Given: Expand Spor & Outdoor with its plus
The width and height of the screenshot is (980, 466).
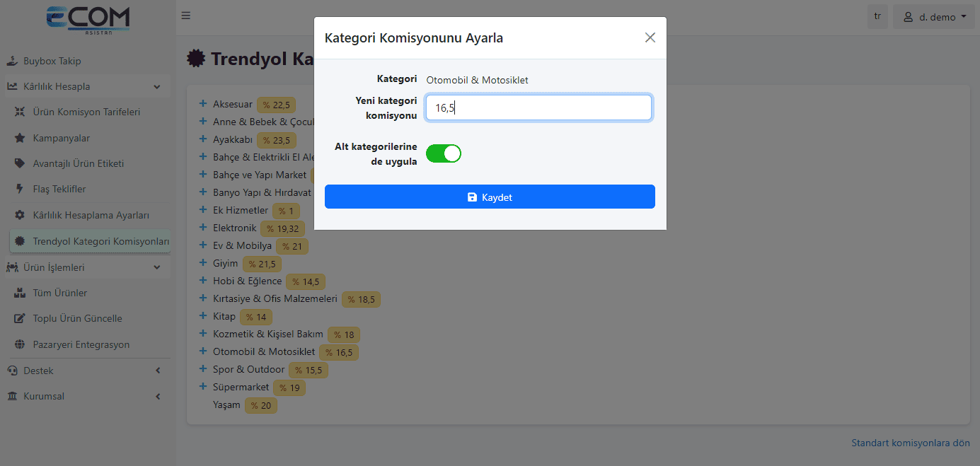Looking at the screenshot, I should coord(203,369).
